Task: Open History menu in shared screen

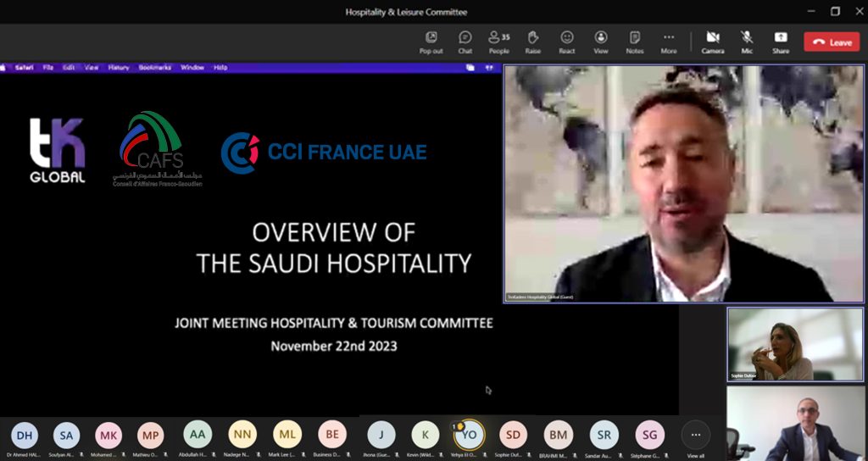Action: click(119, 68)
